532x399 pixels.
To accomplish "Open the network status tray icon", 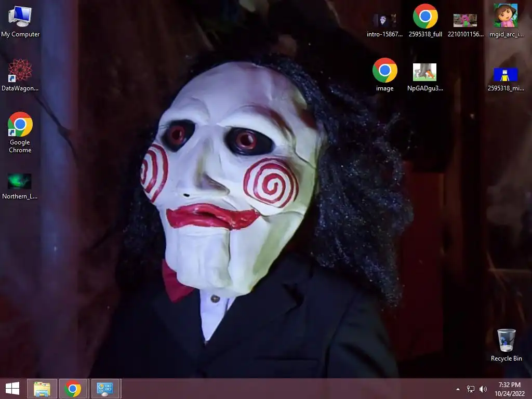I will click(471, 389).
